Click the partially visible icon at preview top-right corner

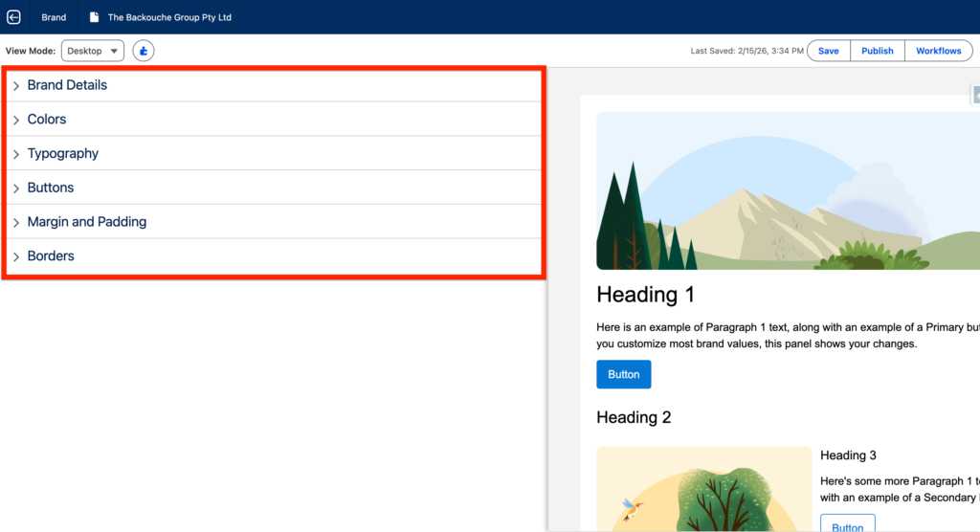(975, 95)
